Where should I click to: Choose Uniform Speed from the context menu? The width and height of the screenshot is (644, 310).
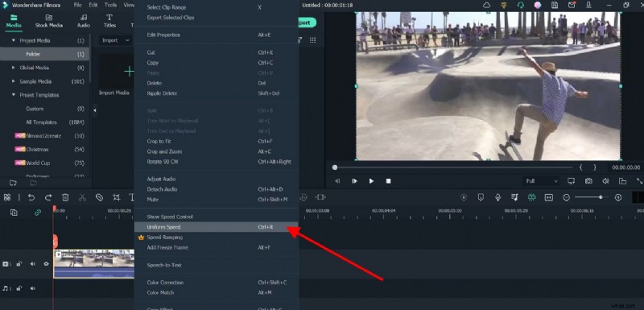(217, 227)
